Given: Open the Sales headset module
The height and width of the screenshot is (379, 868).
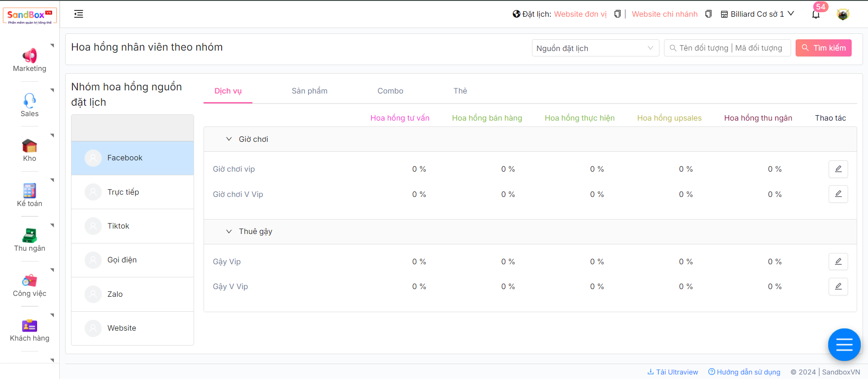Looking at the screenshot, I should click(29, 100).
